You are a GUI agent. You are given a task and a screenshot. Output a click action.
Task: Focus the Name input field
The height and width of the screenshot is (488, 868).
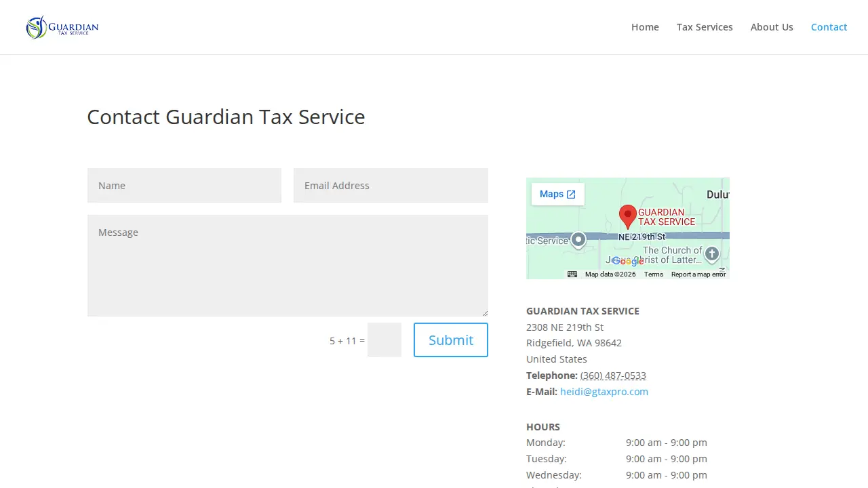tap(184, 185)
